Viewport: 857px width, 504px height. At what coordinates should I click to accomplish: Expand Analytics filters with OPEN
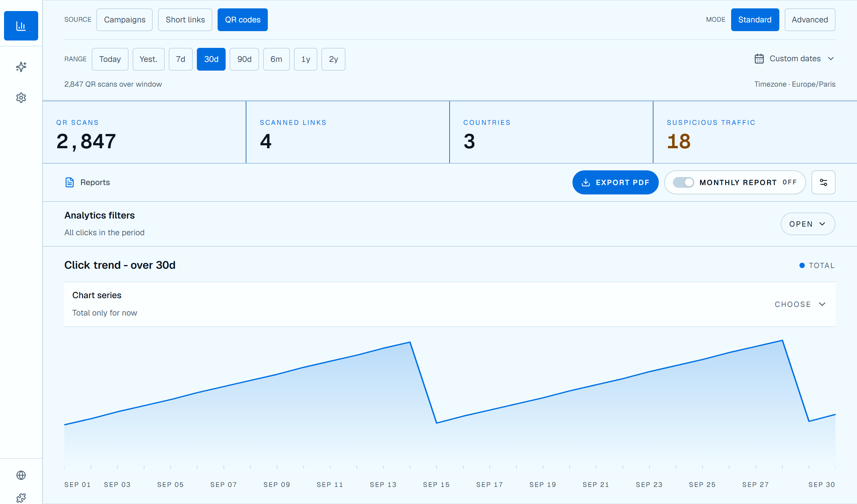(x=808, y=224)
